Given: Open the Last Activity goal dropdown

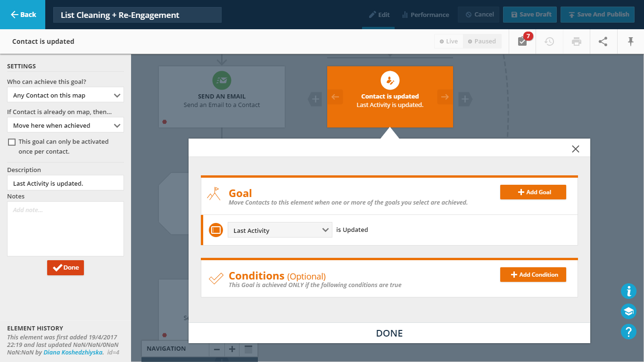Looking at the screenshot, I should (x=280, y=230).
